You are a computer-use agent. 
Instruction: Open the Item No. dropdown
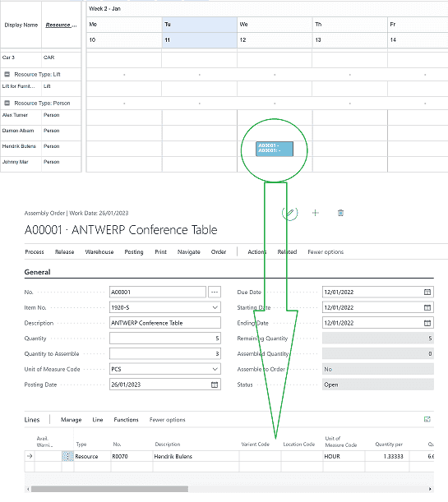(x=215, y=307)
